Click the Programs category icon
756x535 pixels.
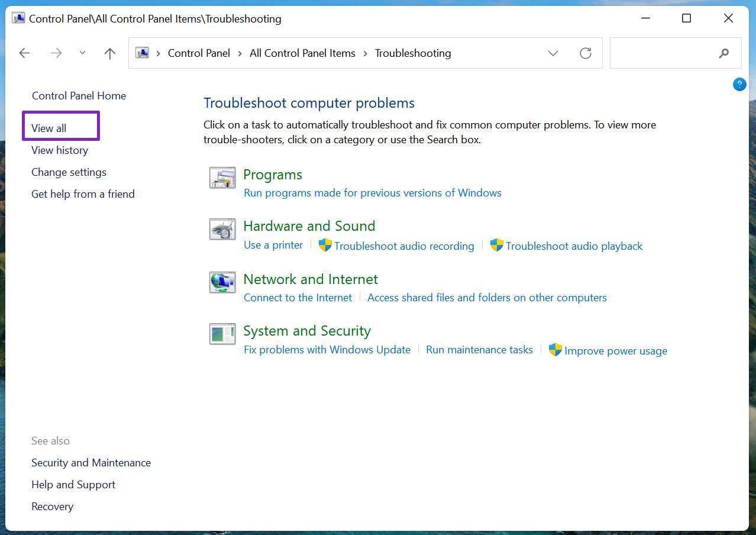pyautogui.click(x=222, y=178)
